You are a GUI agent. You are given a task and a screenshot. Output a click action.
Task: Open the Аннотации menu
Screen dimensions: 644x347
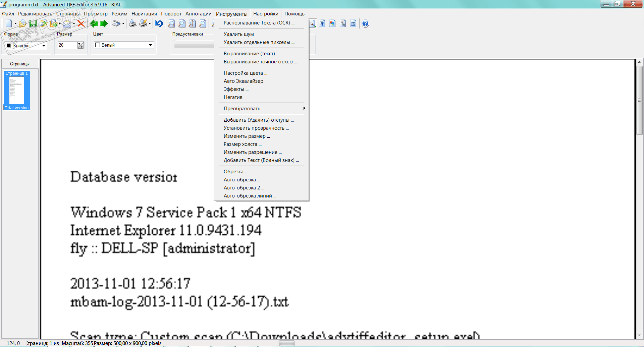(x=199, y=14)
